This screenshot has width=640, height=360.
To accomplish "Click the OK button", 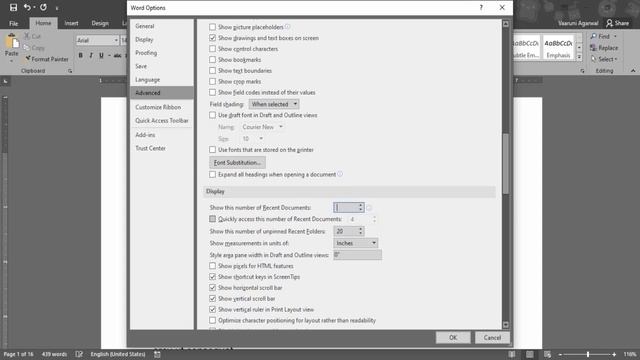I will coord(453,338).
